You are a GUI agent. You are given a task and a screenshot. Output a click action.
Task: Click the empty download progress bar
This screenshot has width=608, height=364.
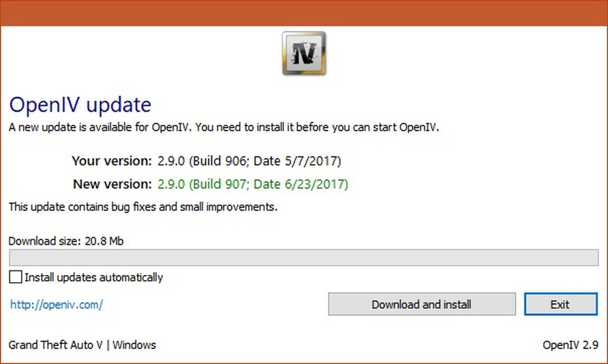pos(304,258)
